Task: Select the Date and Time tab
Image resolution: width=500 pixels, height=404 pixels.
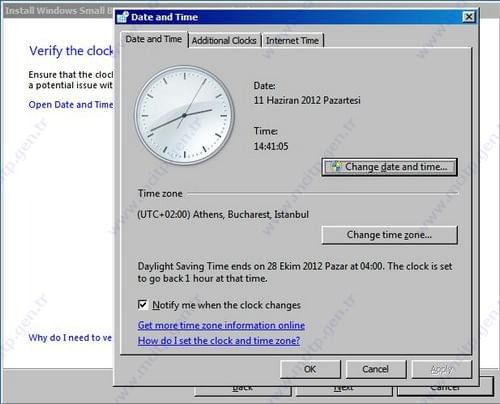Action: [x=154, y=39]
